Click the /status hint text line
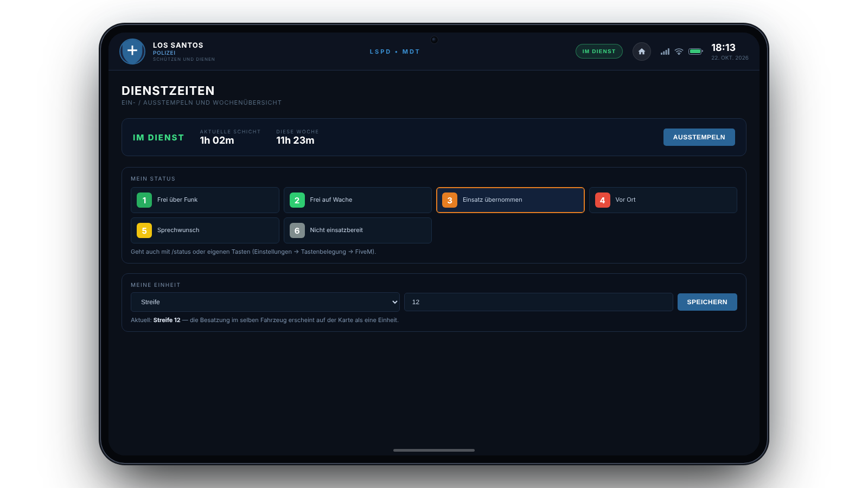Viewport: 868px width, 488px height. 253,252
